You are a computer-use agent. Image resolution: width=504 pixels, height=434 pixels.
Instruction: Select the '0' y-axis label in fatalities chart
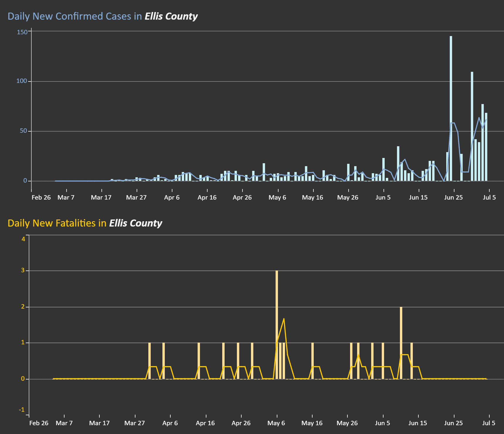pos(23,379)
